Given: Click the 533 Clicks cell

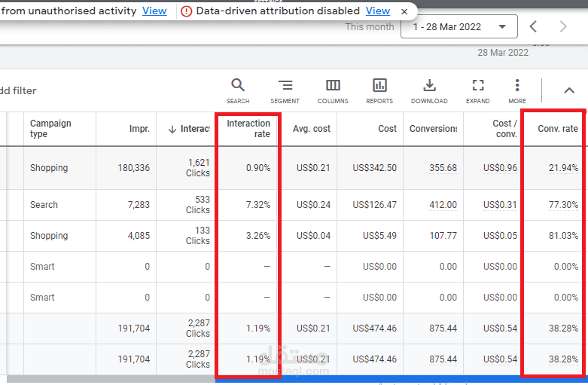Looking at the screenshot, I should pos(198,205).
